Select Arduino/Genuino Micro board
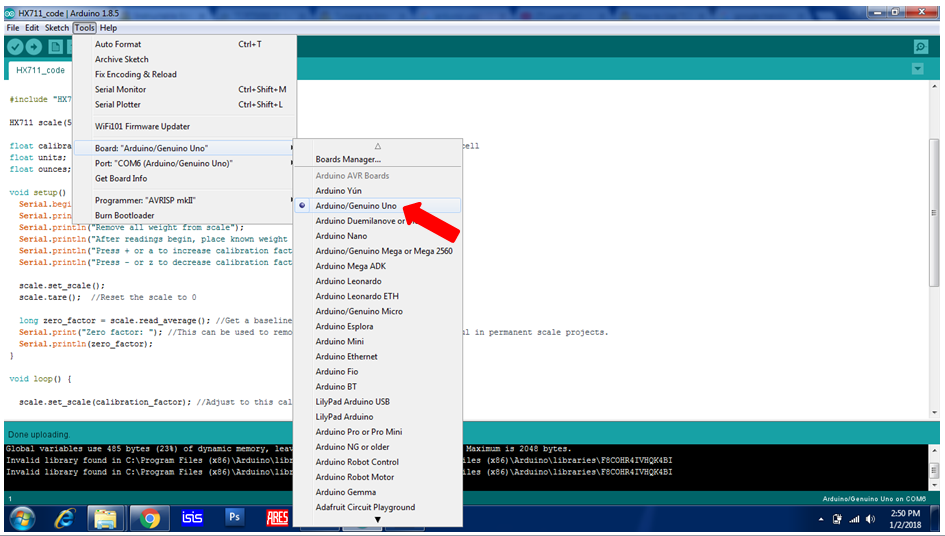This screenshot has width=945, height=536. tap(378, 311)
